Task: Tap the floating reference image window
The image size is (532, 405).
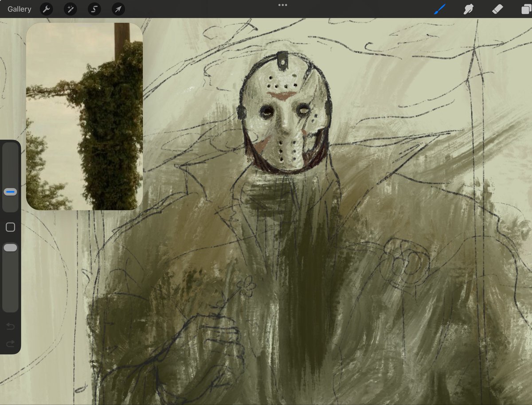Action: (84, 115)
